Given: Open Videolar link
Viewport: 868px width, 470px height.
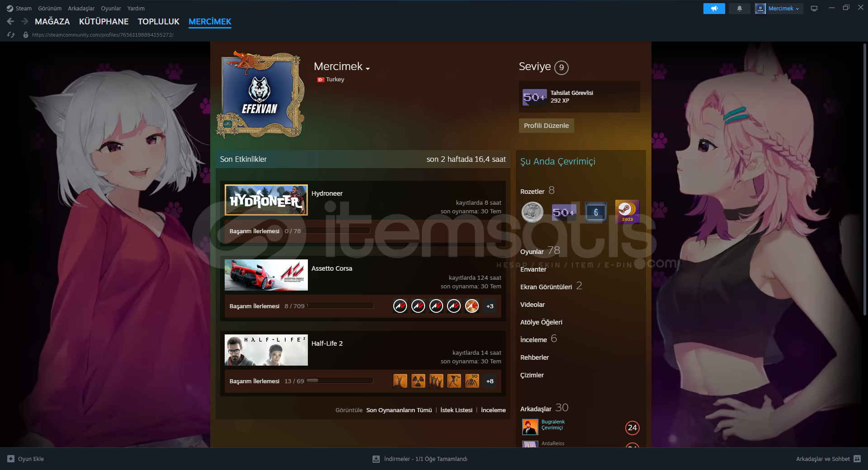Looking at the screenshot, I should point(532,305).
